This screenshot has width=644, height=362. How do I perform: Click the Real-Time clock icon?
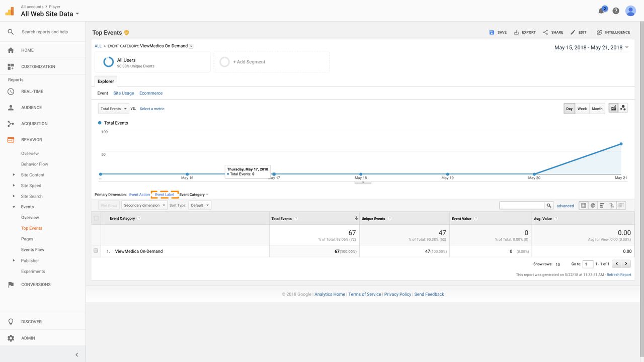pos(11,92)
